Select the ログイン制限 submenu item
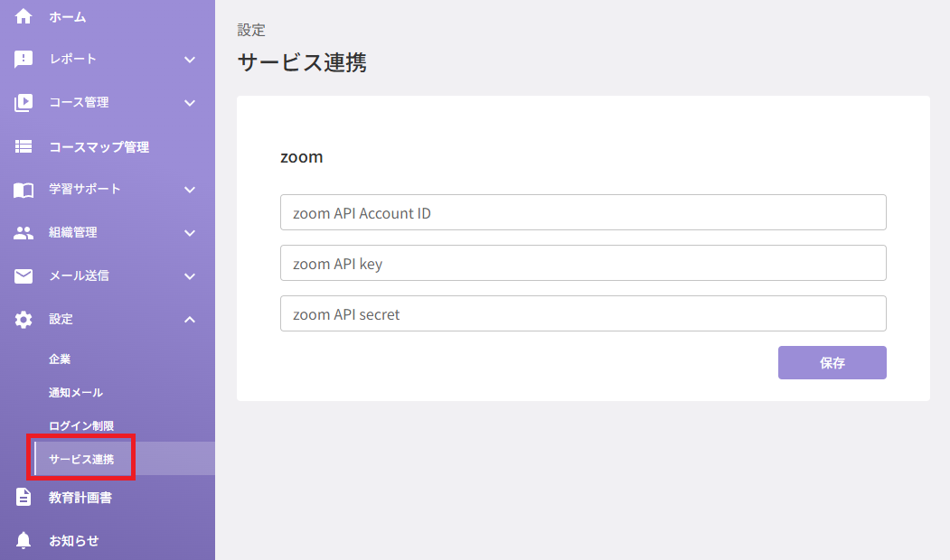The width and height of the screenshot is (950, 560). 81,425
